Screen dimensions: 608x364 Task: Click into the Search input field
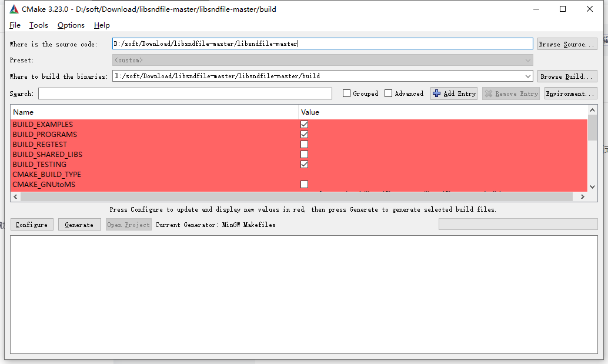(x=185, y=93)
